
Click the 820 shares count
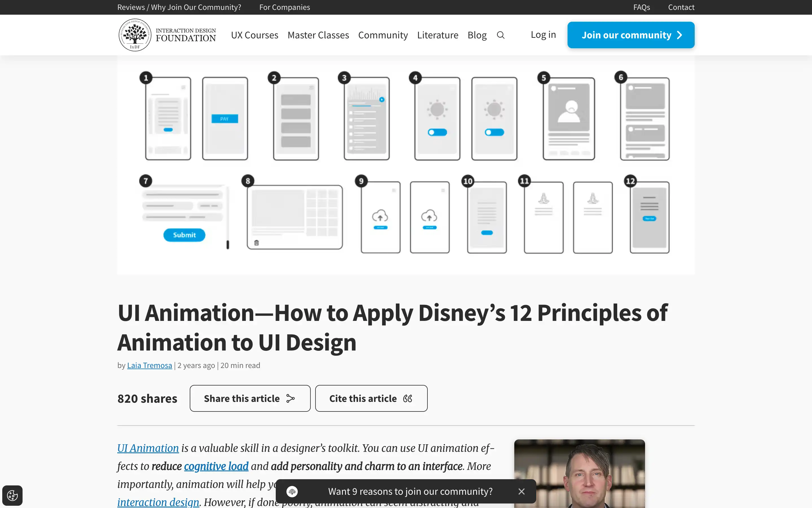(x=147, y=398)
